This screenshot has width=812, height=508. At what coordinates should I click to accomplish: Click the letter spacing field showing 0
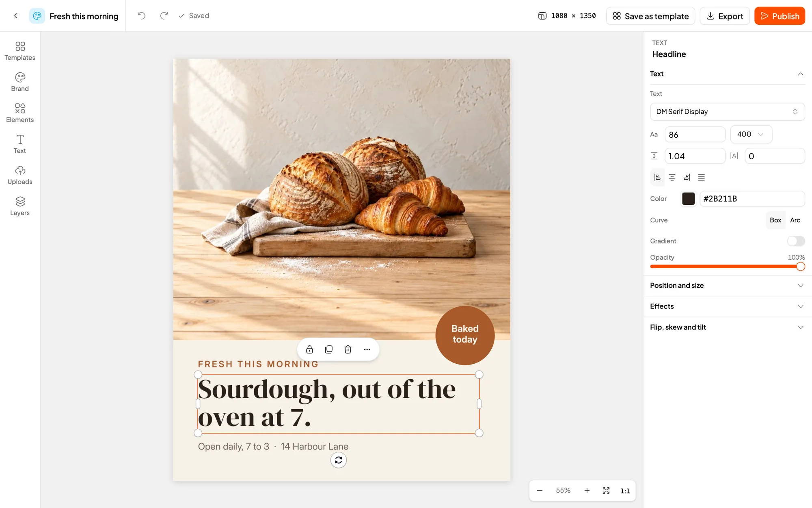774,156
